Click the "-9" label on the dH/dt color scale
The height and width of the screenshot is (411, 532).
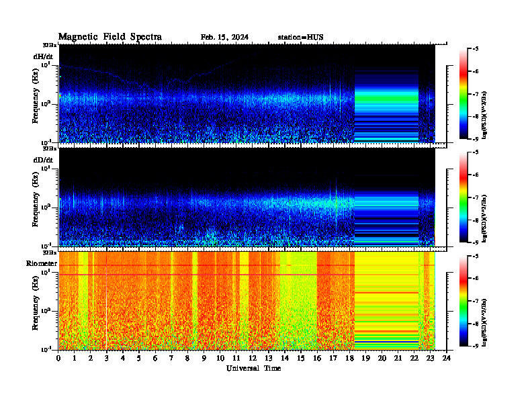pos(476,139)
